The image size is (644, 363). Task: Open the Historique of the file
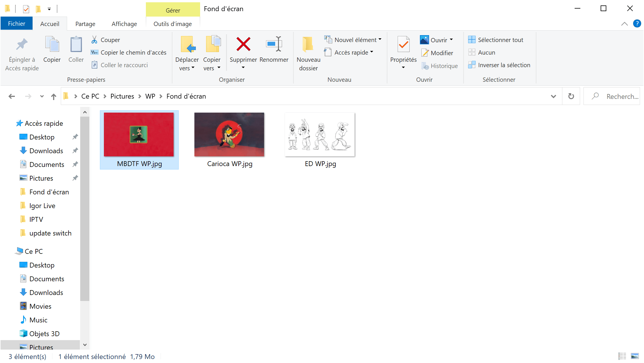[x=440, y=66]
